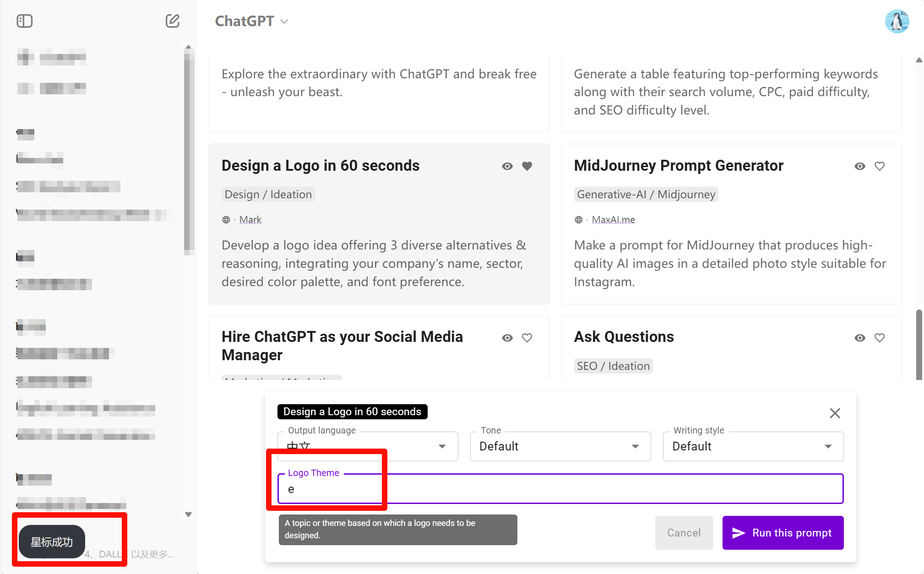Close the prompt dialog with the X

835,413
